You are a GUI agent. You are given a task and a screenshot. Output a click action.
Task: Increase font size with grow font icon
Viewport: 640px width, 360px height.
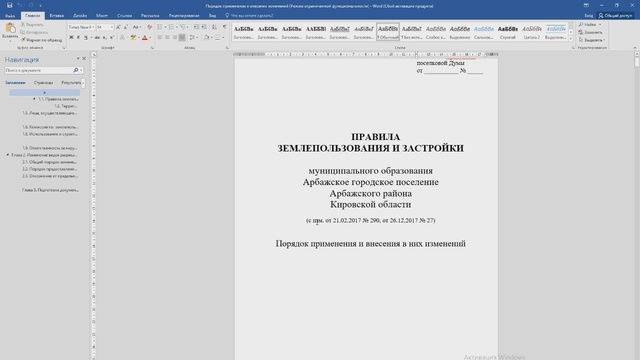pyautogui.click(x=118, y=27)
